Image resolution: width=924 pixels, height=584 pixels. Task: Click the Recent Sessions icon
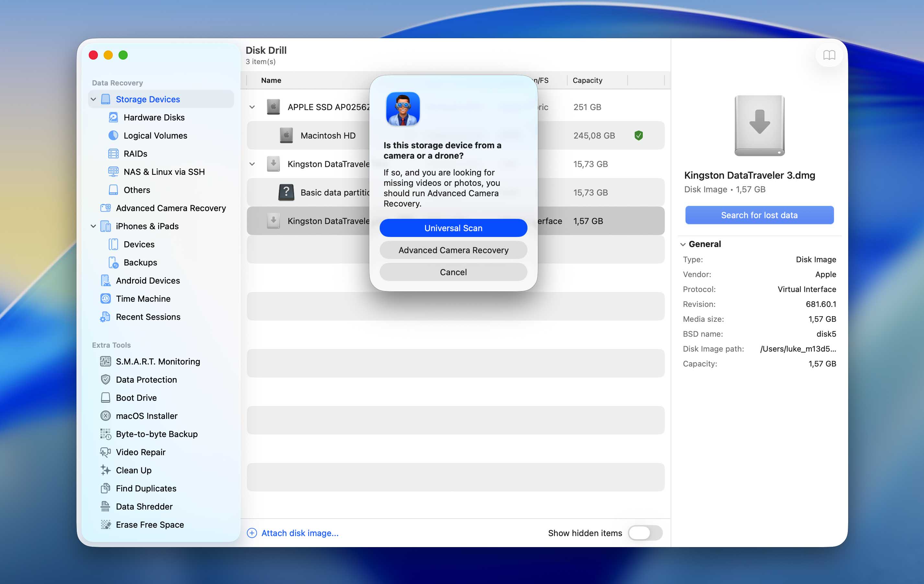(x=106, y=317)
